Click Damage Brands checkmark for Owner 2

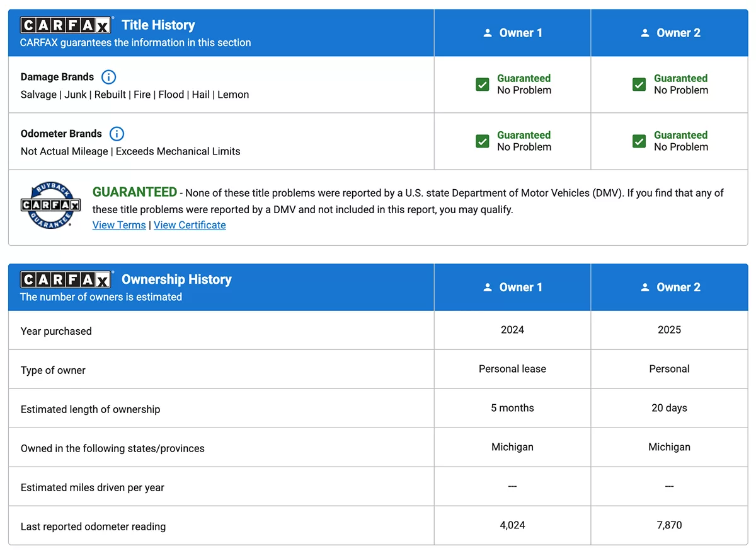point(639,84)
